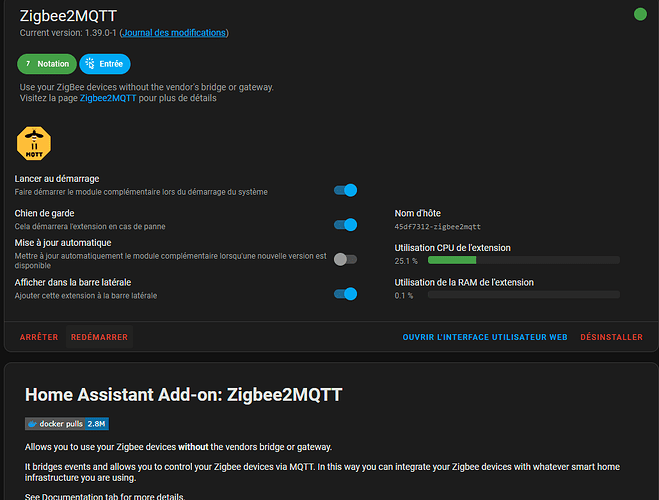Click the Chien de garde label
The height and width of the screenshot is (500, 659).
coord(45,213)
